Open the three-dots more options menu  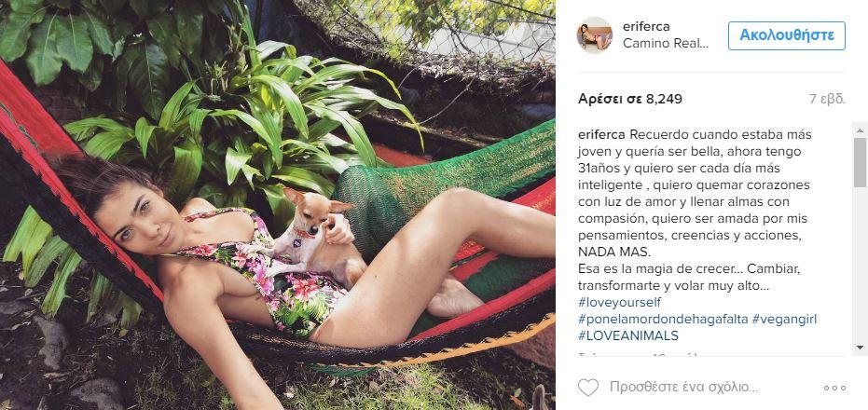(834, 388)
